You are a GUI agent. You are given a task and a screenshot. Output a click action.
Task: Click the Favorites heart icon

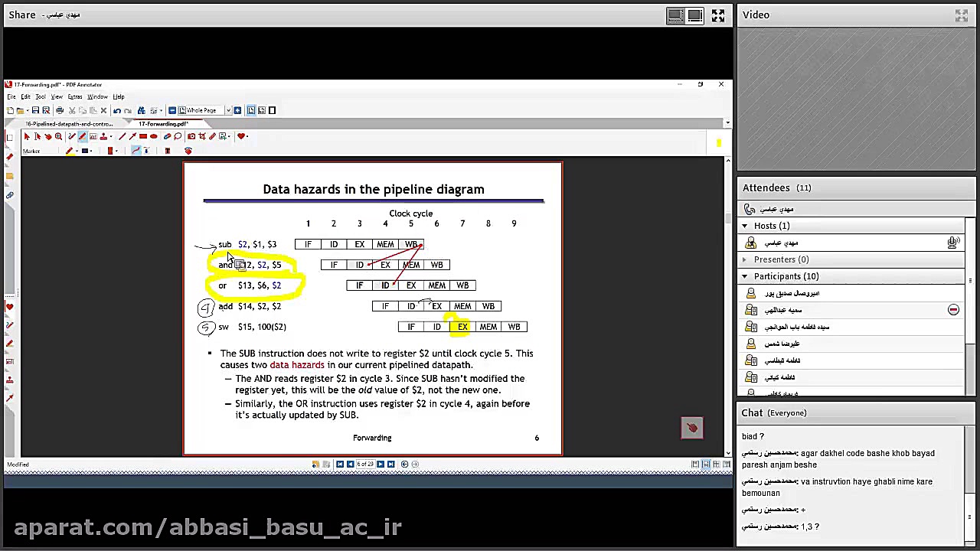tap(241, 136)
